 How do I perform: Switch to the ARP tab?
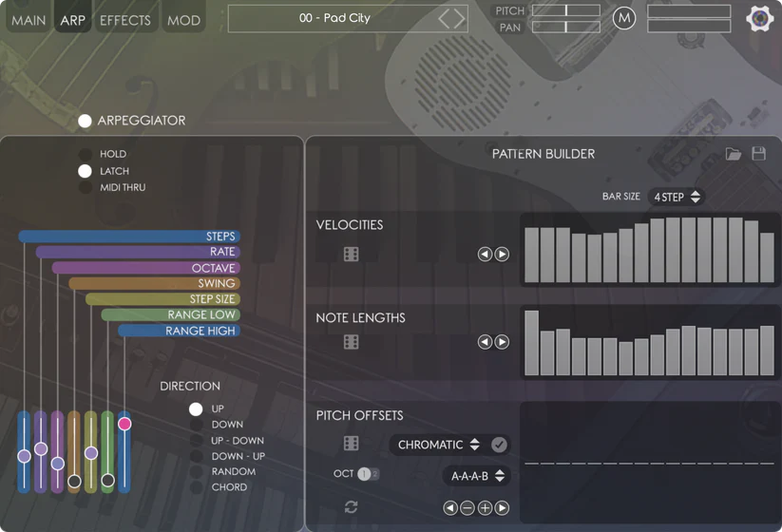pos(73,18)
